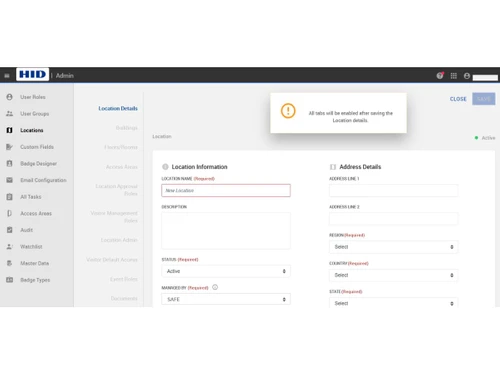Open the Status dropdown showing Active
The width and height of the screenshot is (500, 375).
point(226,271)
